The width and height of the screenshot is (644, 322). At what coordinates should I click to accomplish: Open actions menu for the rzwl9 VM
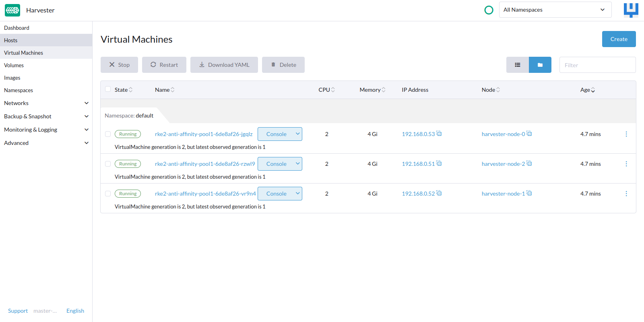point(626,164)
